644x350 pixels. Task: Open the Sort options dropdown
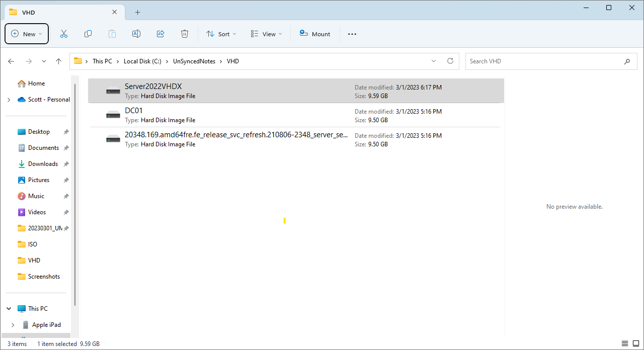coord(221,34)
